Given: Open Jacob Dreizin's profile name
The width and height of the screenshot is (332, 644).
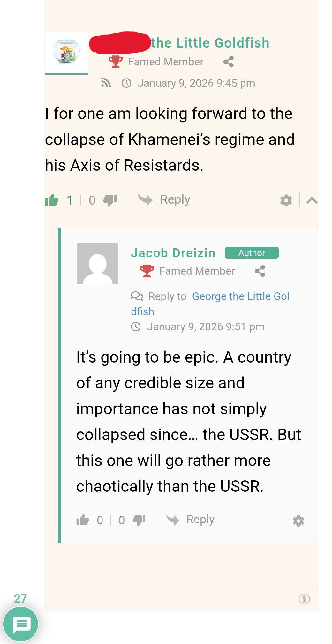Looking at the screenshot, I should [173, 253].
